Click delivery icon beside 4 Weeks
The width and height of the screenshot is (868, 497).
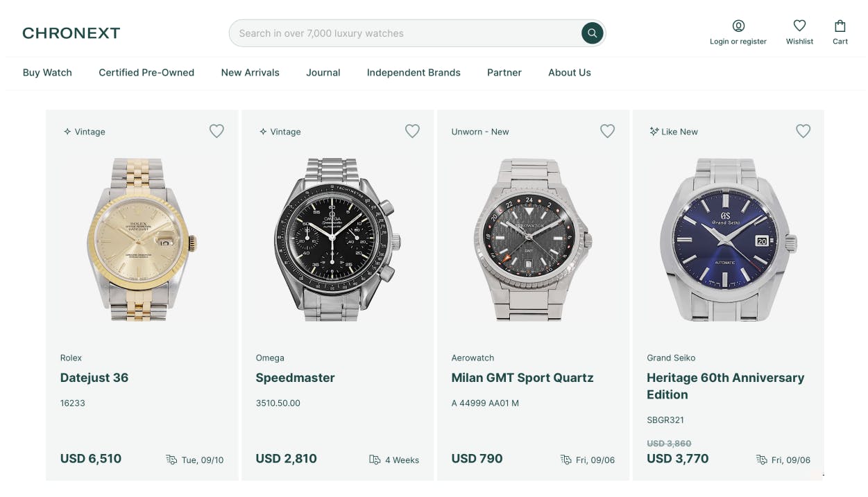point(375,460)
